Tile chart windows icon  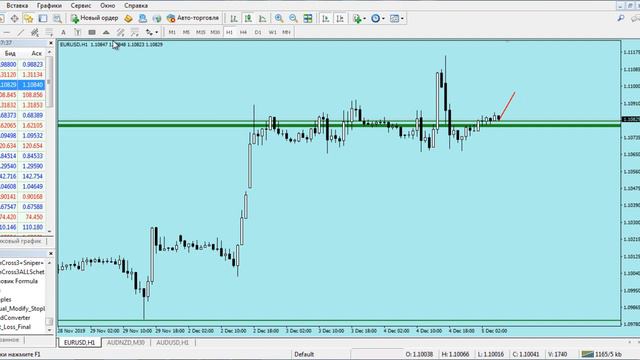click(x=308, y=18)
